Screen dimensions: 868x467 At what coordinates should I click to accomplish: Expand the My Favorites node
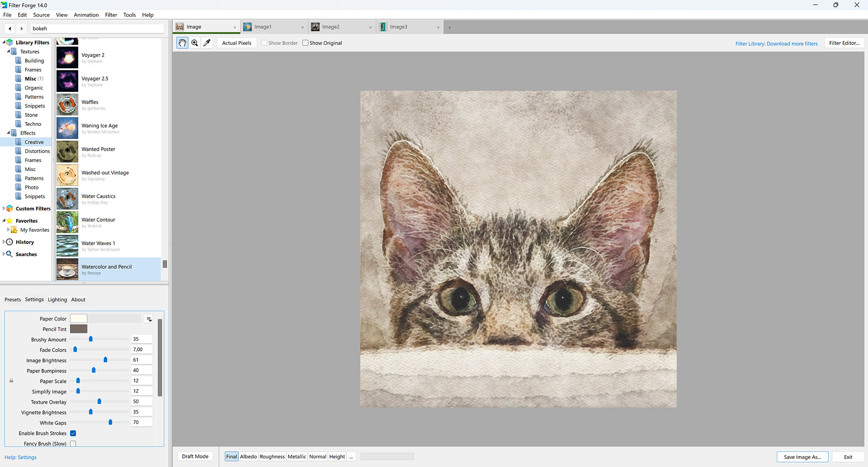point(9,230)
